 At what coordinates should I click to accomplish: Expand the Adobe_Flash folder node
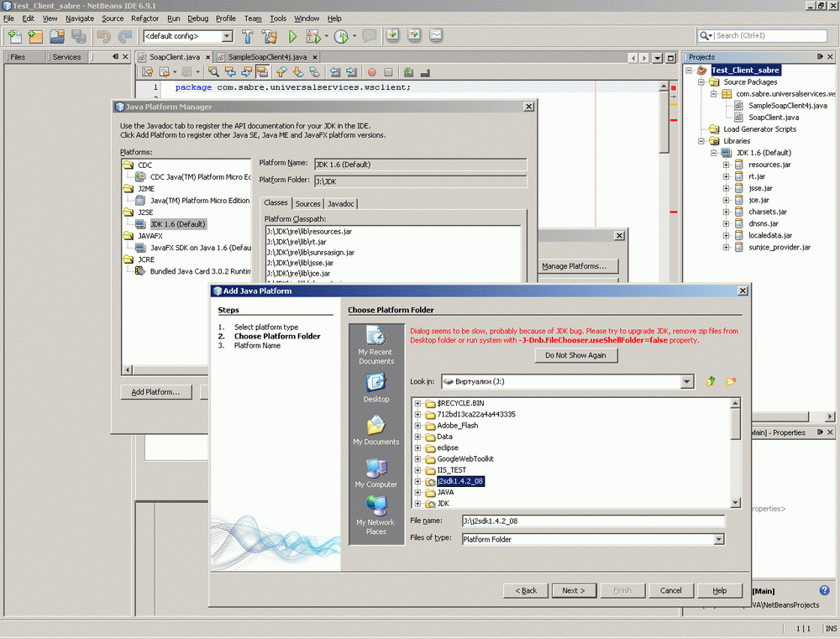[x=417, y=426]
